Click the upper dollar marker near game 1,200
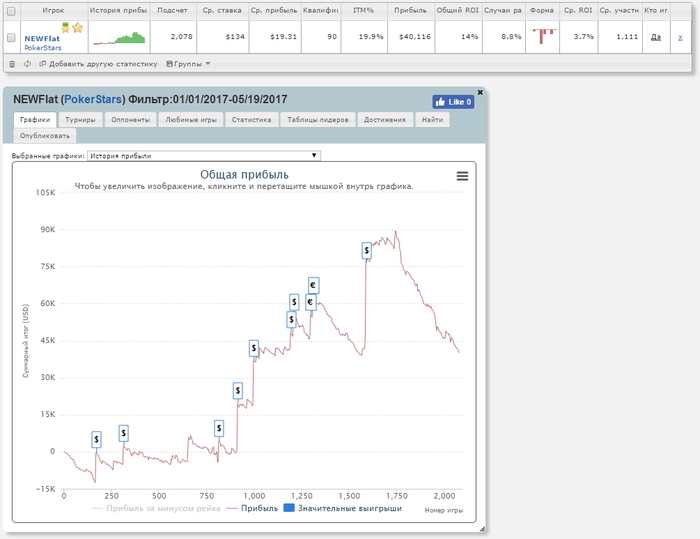This screenshot has height=539, width=700. click(294, 302)
